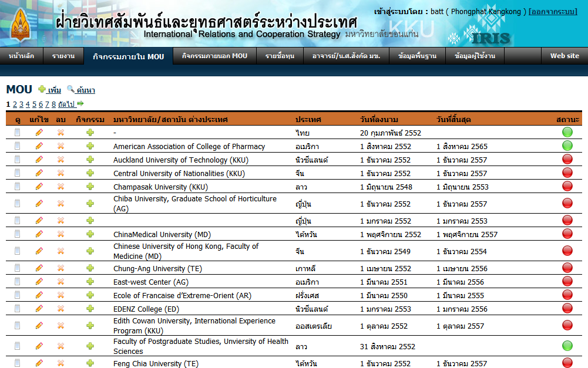Screen dimensions: 588x368
Task: Edit the Feng Chia University (TE) row
Action: coord(39,363)
